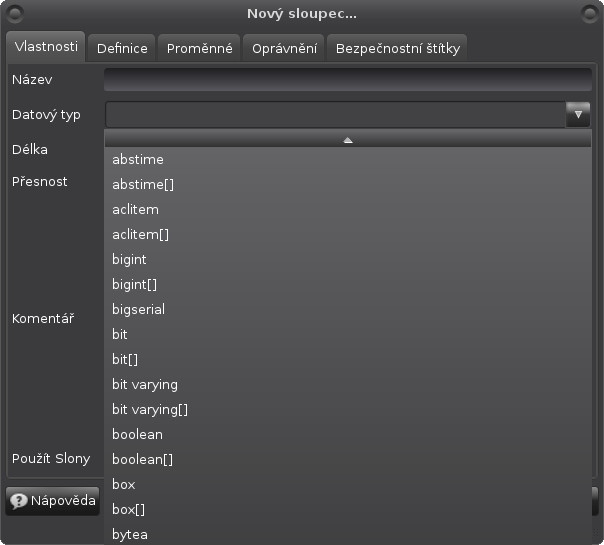This screenshot has width=604, height=545.
Task: Select bigserial data type
Action: [x=348, y=309]
